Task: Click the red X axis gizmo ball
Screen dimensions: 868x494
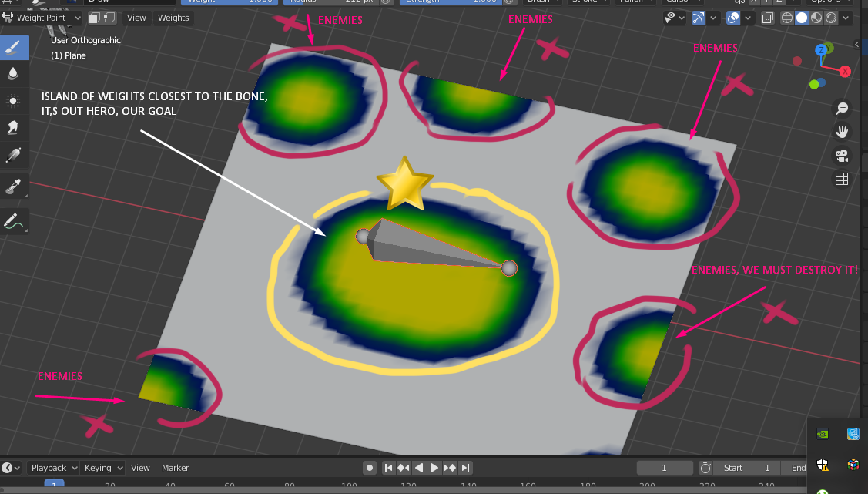Action: click(x=845, y=72)
